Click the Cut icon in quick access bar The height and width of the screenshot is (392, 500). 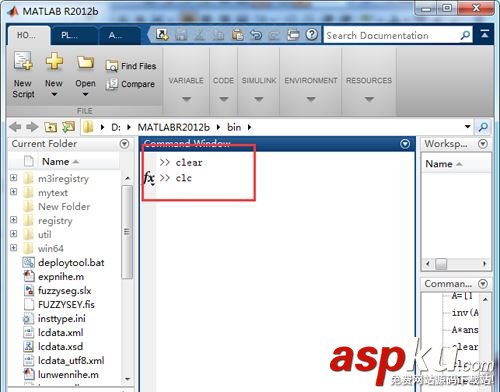pyautogui.click(x=200, y=35)
